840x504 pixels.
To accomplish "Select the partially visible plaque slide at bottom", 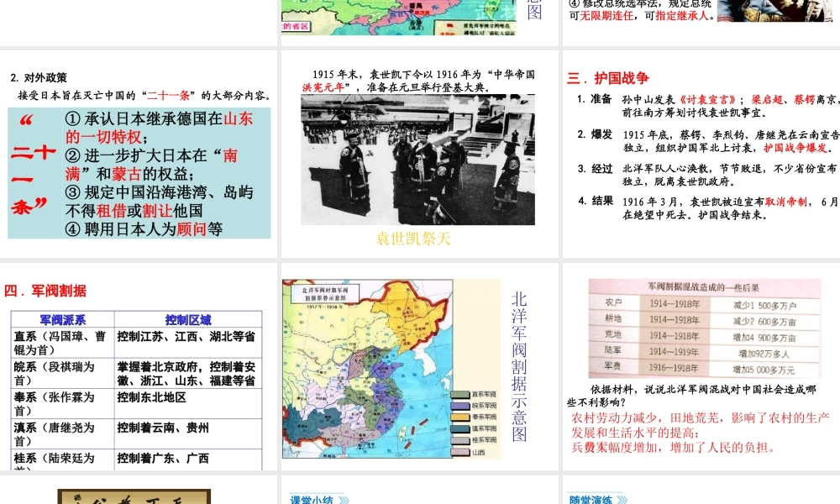I will pos(139,490).
